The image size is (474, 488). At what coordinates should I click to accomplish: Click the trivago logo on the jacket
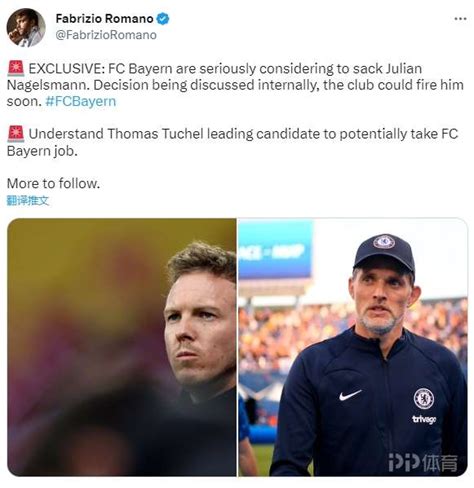coord(424,419)
